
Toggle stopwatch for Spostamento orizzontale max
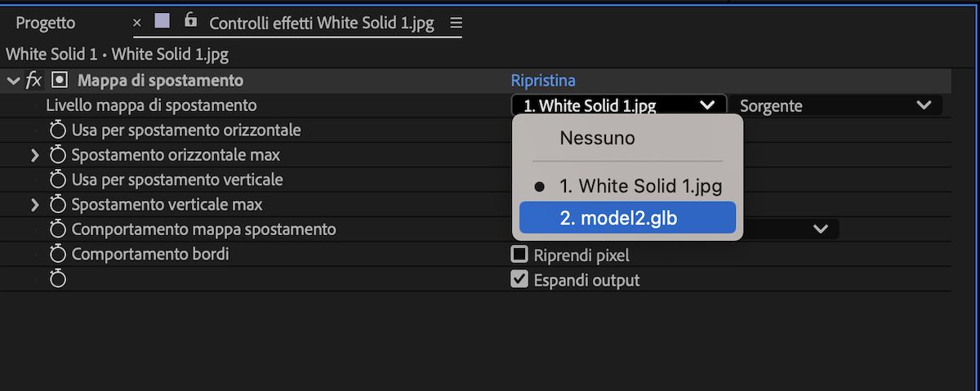click(58, 155)
